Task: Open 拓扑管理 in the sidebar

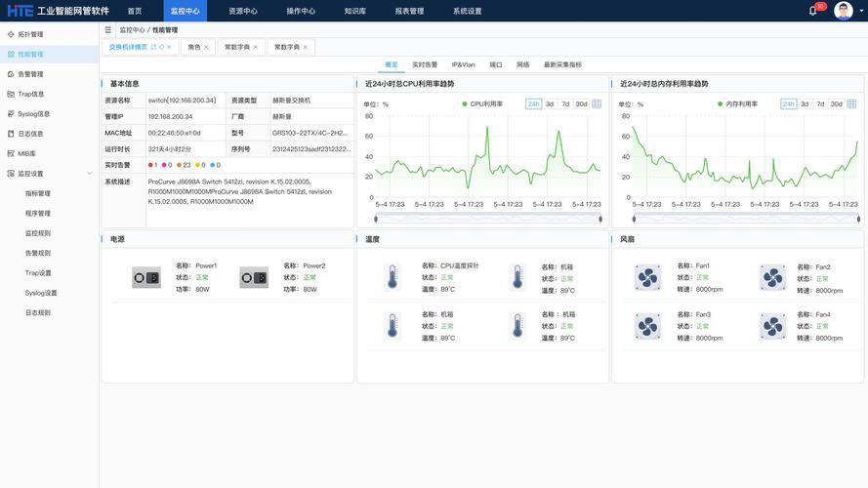Action: 30,34
